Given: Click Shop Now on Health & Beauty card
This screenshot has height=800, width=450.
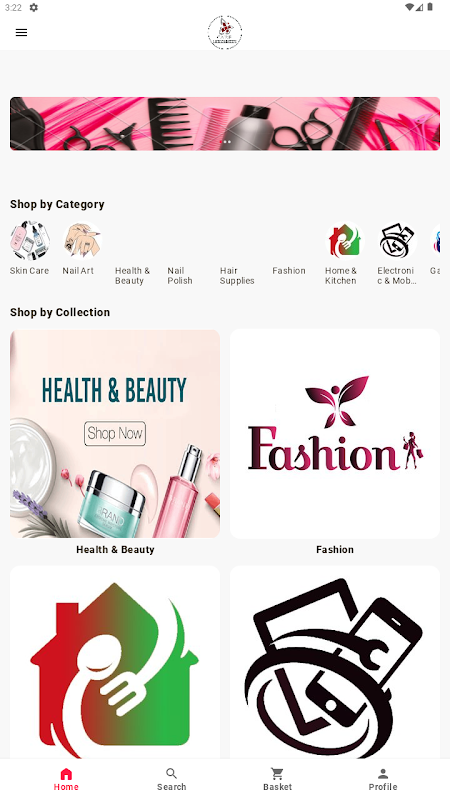Looking at the screenshot, I should 115,434.
